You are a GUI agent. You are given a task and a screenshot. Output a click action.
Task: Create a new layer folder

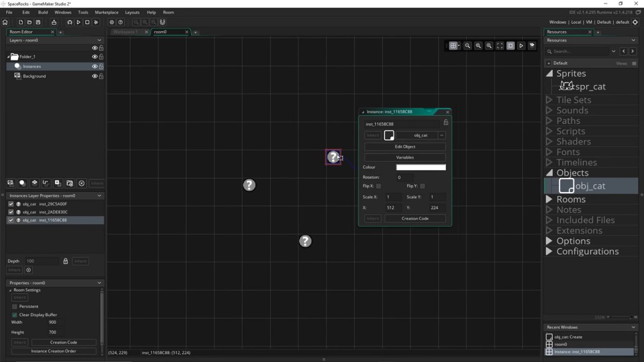[70, 183]
